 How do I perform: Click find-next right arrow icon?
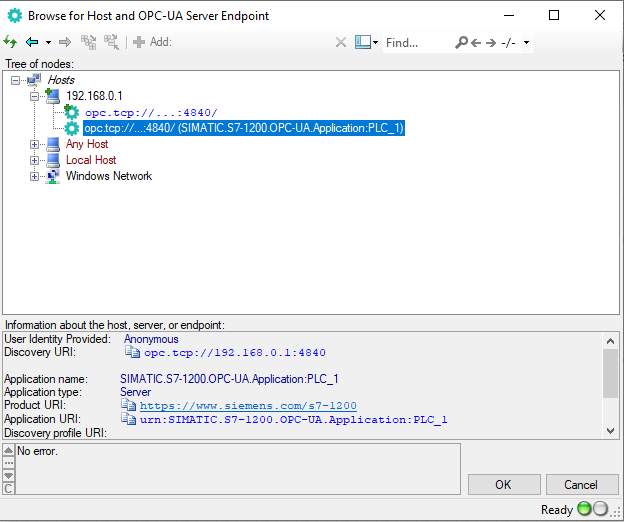tap(491, 43)
